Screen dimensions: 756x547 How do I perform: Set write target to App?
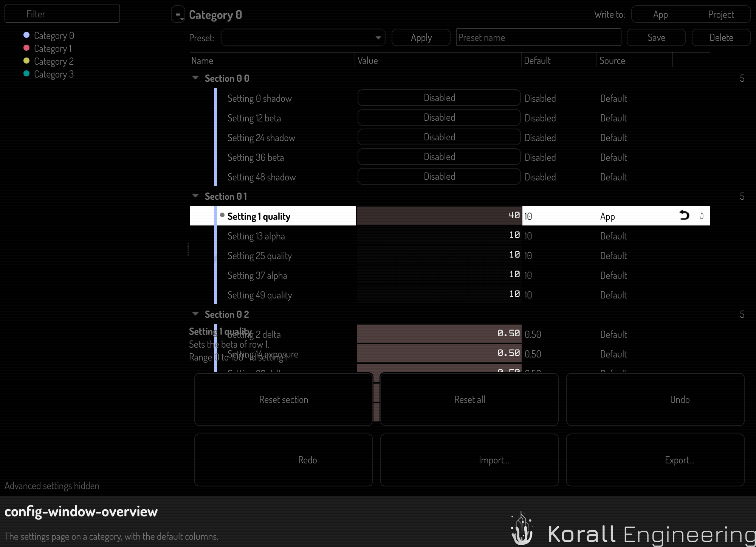point(660,14)
